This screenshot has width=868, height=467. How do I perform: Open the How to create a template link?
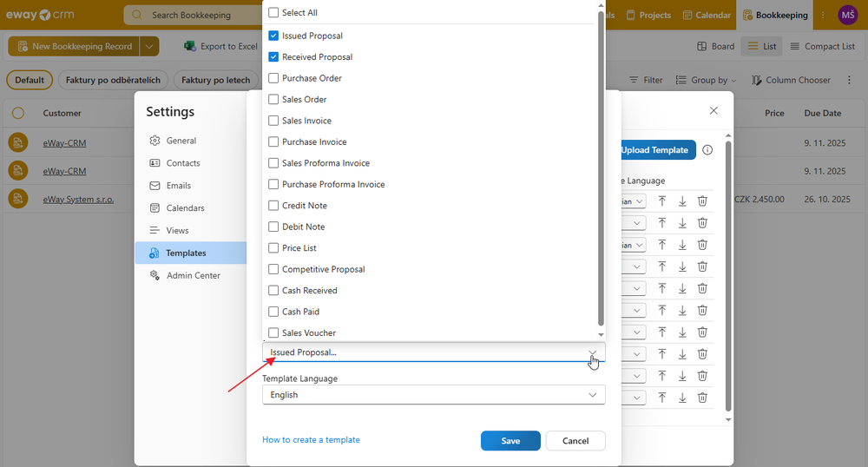[x=311, y=440]
